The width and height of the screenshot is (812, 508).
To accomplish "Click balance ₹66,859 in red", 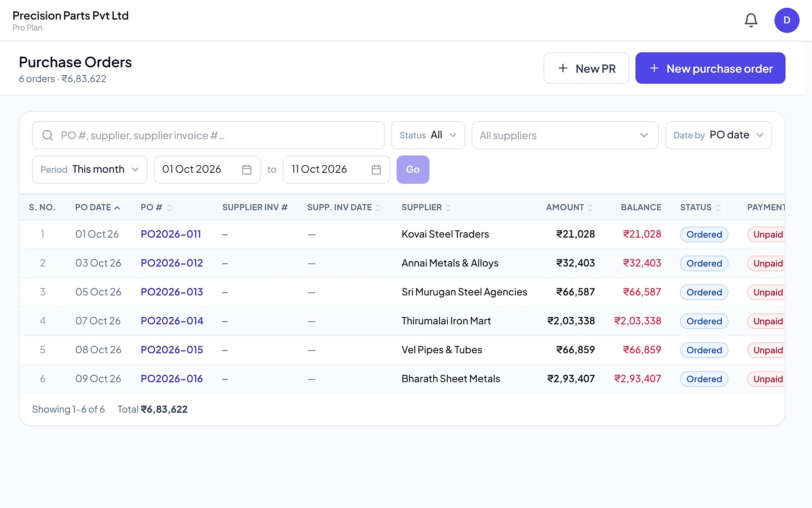I will click(x=642, y=350).
